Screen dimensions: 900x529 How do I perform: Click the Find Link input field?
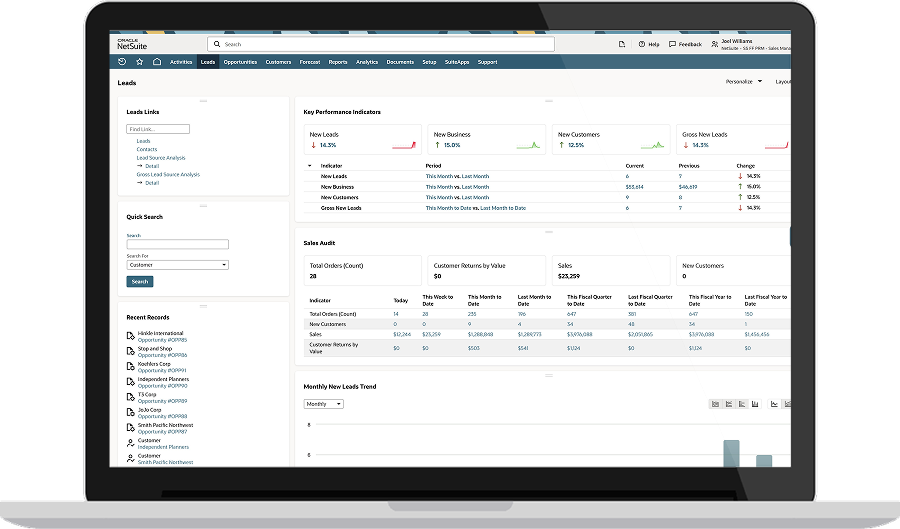[x=158, y=129]
